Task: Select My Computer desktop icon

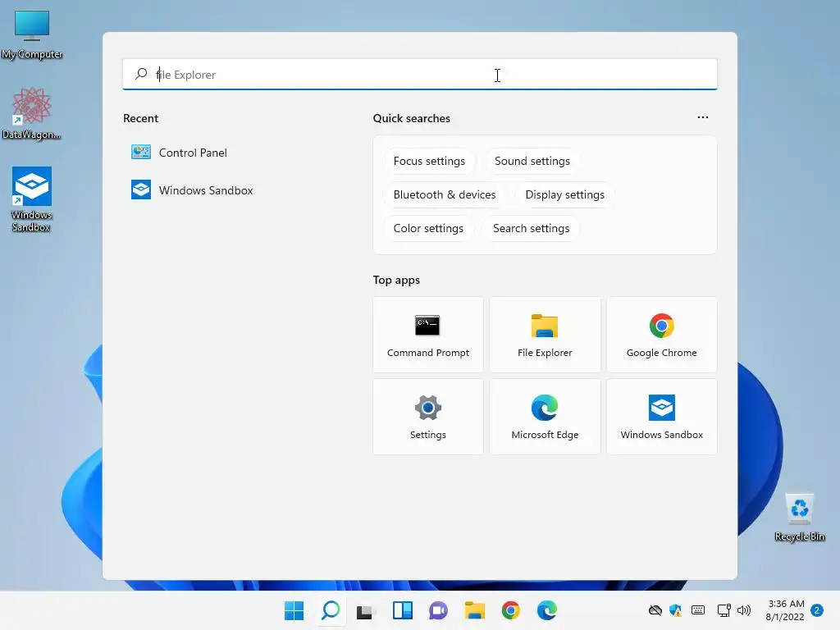Action: point(32,34)
